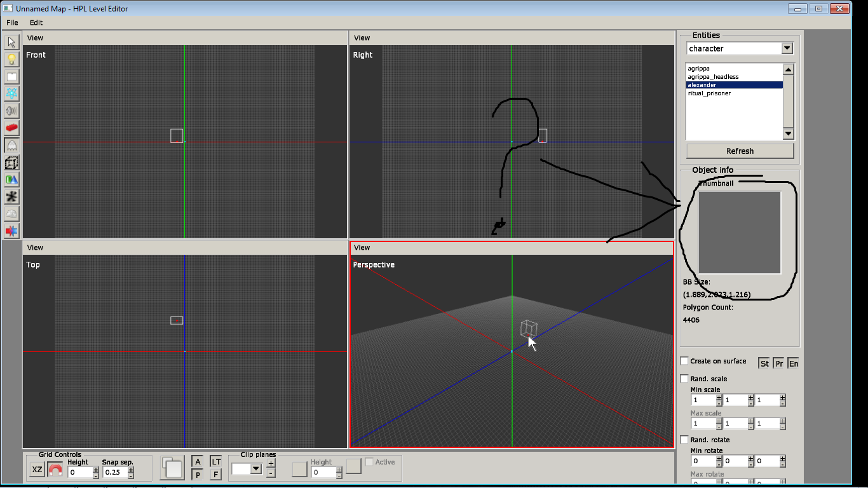Click the ghost Entities tool

point(11,146)
